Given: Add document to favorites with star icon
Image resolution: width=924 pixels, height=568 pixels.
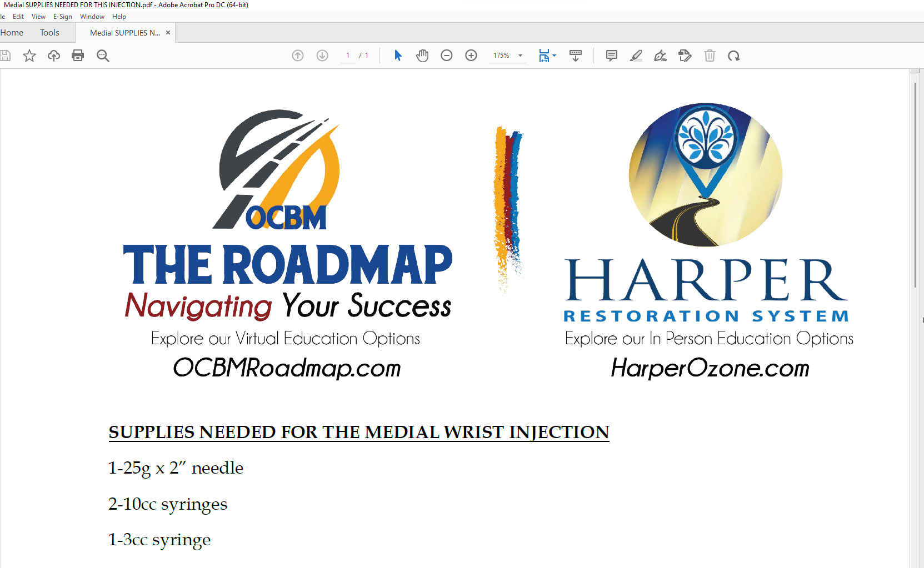Looking at the screenshot, I should tap(29, 56).
